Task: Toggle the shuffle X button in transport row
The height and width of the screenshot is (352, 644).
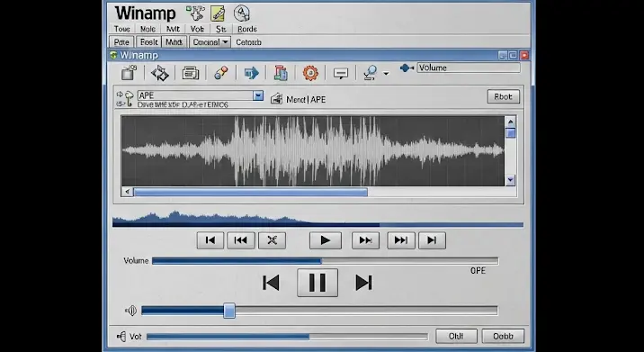Action: 272,240
